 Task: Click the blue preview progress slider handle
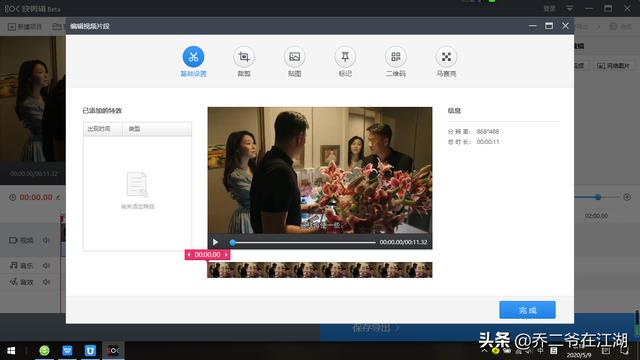tap(232, 242)
